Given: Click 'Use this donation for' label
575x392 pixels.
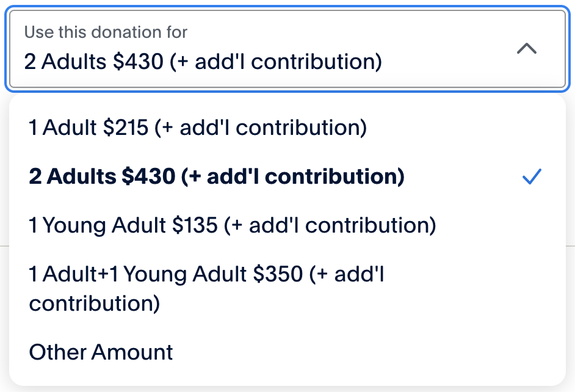Looking at the screenshot, I should [x=106, y=32].
